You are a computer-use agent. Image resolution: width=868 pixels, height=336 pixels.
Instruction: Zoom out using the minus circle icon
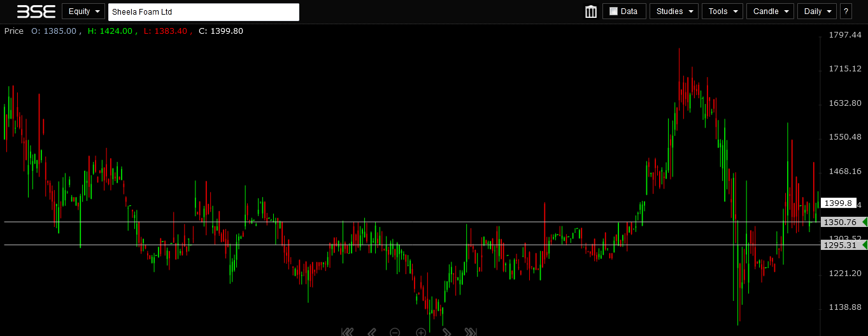tap(395, 332)
